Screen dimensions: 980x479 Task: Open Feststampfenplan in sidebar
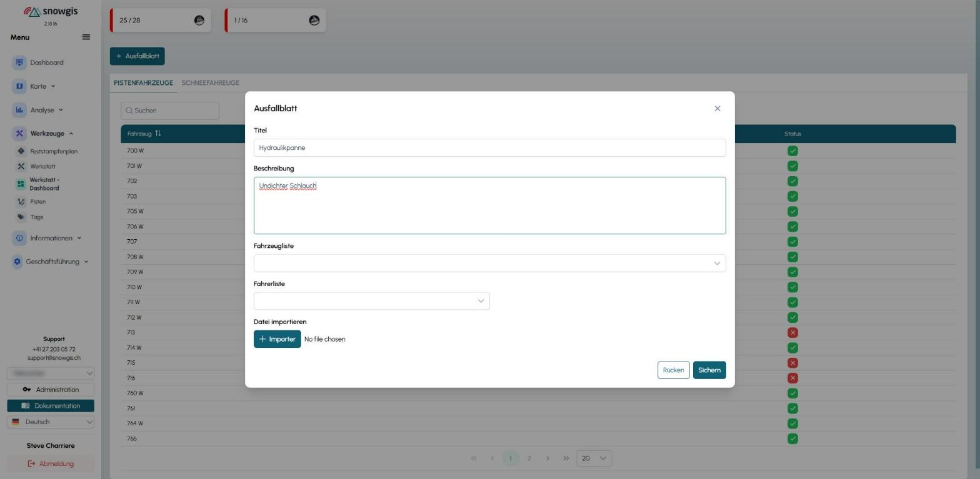tap(53, 151)
